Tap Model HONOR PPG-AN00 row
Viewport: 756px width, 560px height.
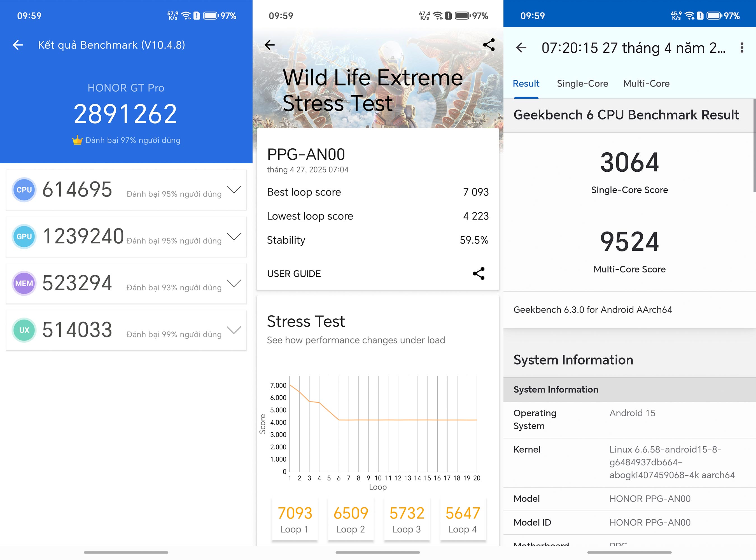tap(629, 499)
